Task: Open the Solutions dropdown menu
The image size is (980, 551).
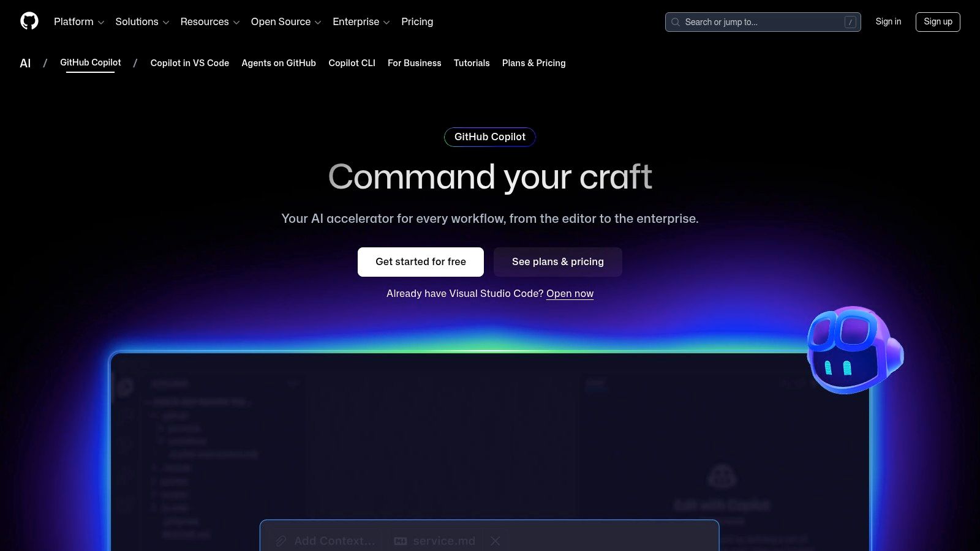Action: (142, 22)
